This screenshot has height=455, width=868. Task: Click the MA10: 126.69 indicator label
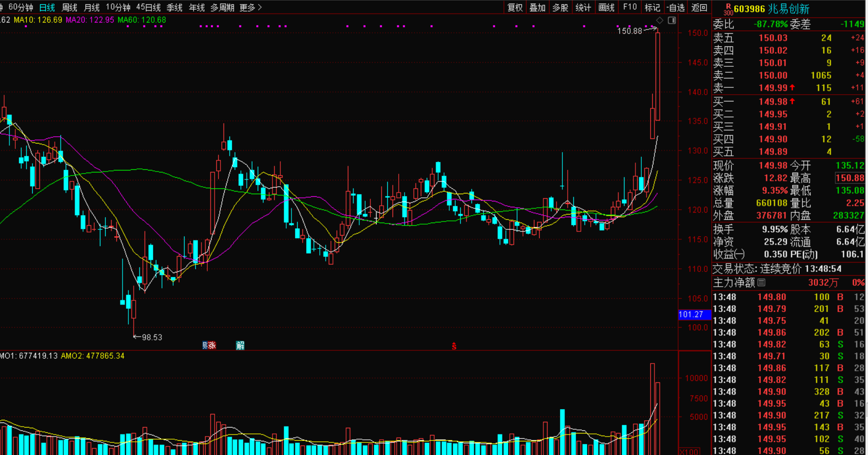pos(38,20)
